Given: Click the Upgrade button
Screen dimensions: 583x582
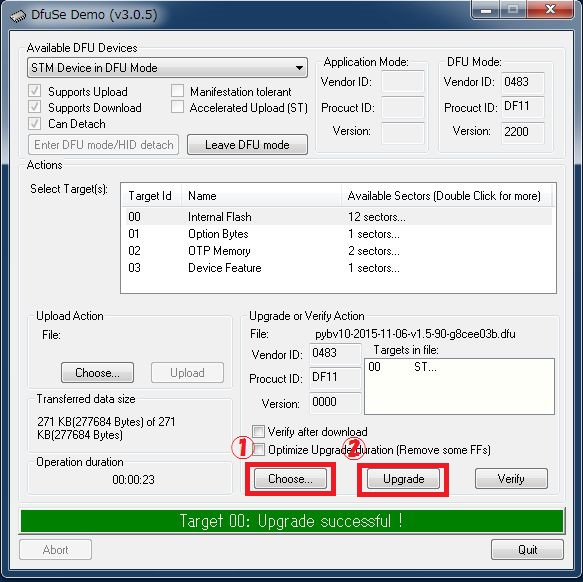Looking at the screenshot, I should click(403, 479).
